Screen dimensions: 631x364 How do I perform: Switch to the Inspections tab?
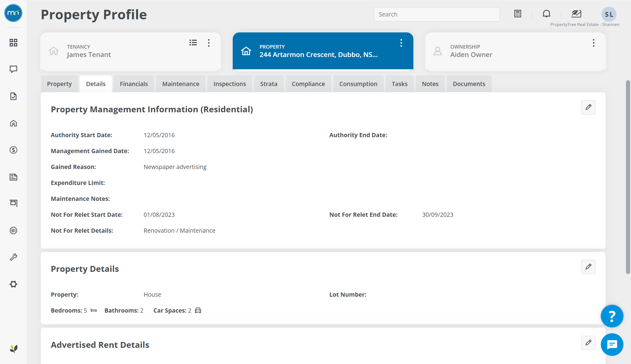click(x=230, y=84)
